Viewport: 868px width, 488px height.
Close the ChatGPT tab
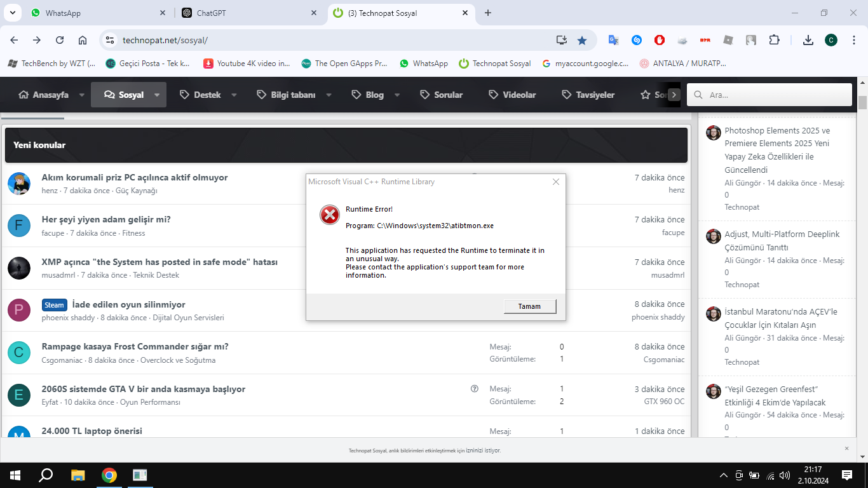[x=314, y=13]
